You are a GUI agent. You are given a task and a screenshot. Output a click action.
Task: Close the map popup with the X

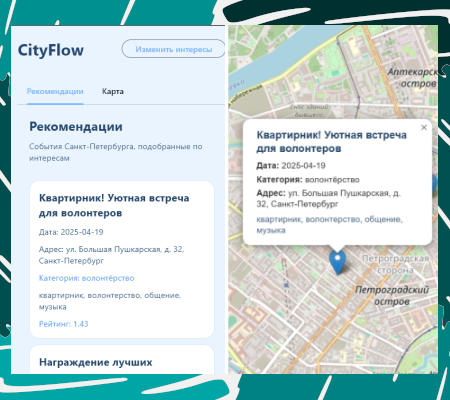coord(424,127)
